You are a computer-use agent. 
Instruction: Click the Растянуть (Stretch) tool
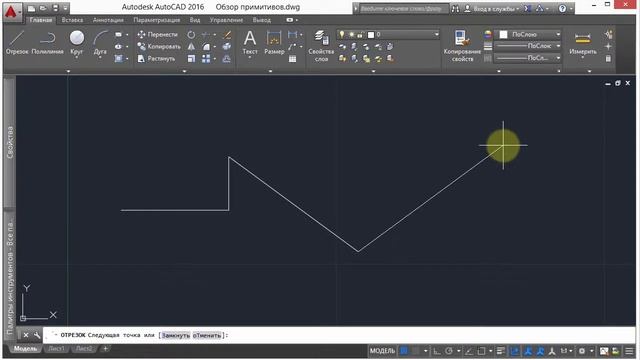[x=157, y=59]
